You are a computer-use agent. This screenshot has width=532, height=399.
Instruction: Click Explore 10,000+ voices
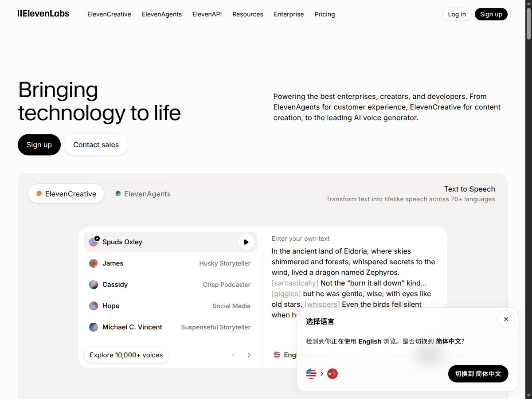point(126,355)
